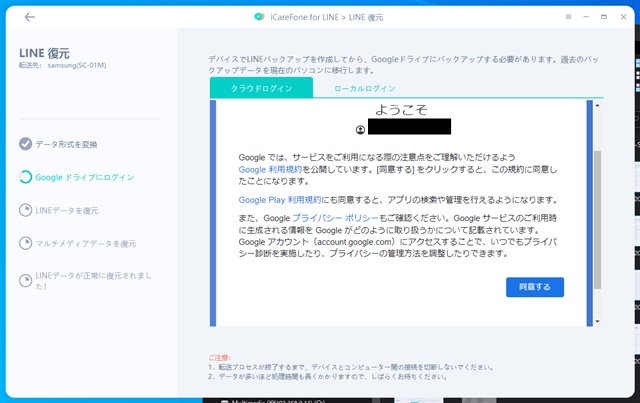Click the account avatar icon under ようこそ

point(360,129)
